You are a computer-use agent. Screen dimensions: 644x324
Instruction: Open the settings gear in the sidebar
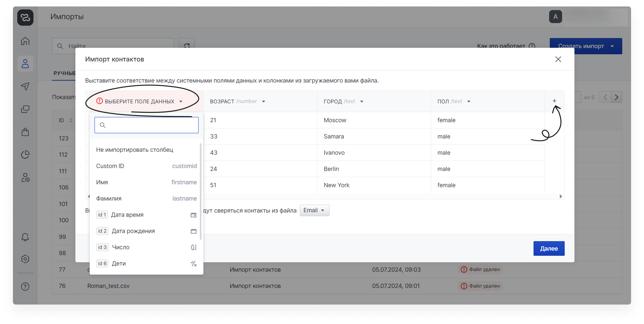[25, 259]
